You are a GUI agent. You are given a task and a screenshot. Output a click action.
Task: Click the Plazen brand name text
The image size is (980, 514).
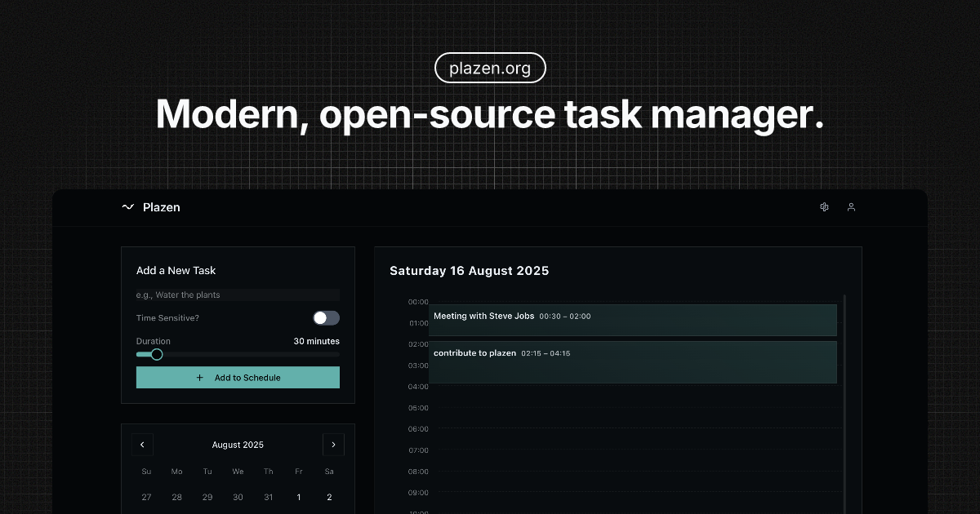tap(162, 207)
